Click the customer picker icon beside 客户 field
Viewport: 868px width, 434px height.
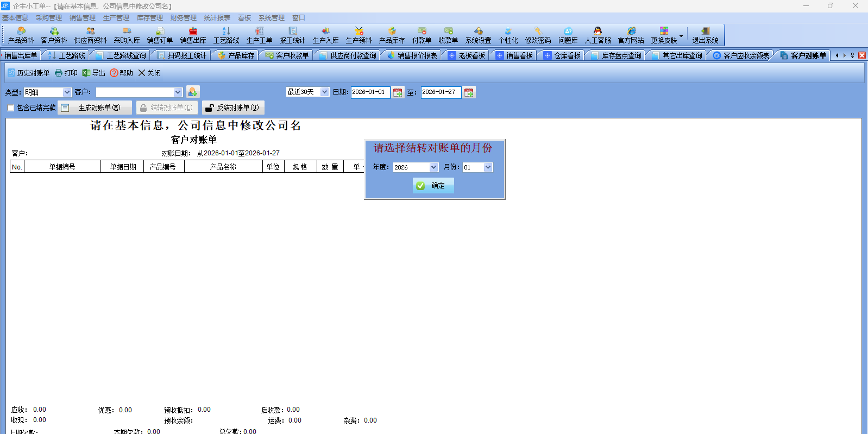[x=193, y=92]
